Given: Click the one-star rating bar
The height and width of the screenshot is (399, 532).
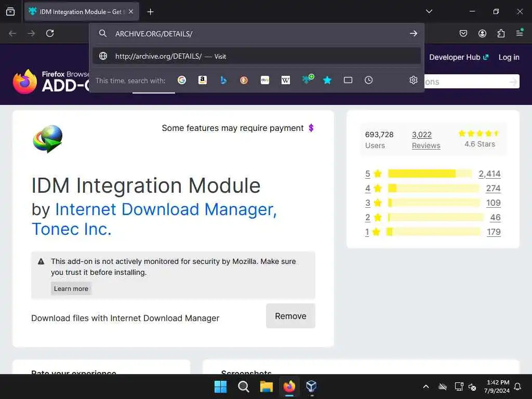Looking at the screenshot, I should coord(434,232).
